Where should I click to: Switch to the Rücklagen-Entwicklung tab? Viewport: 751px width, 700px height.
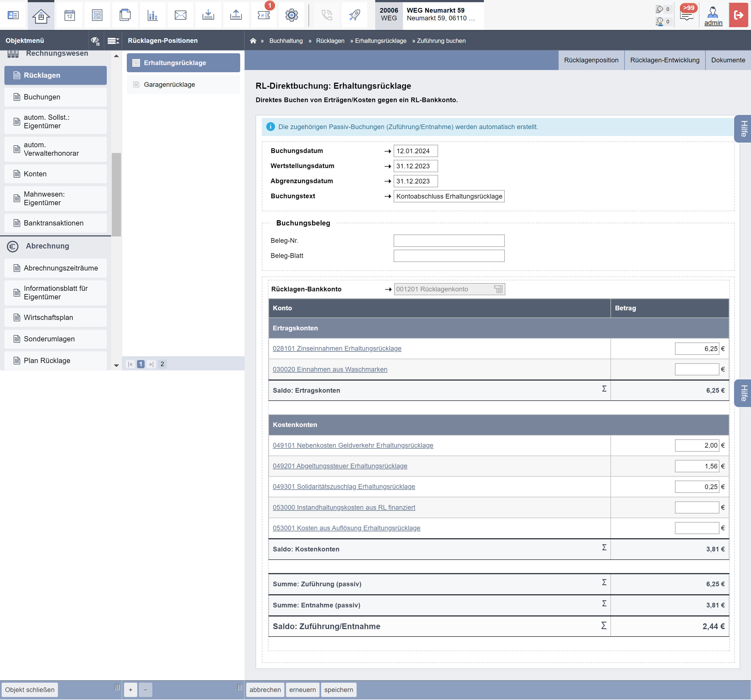click(665, 60)
